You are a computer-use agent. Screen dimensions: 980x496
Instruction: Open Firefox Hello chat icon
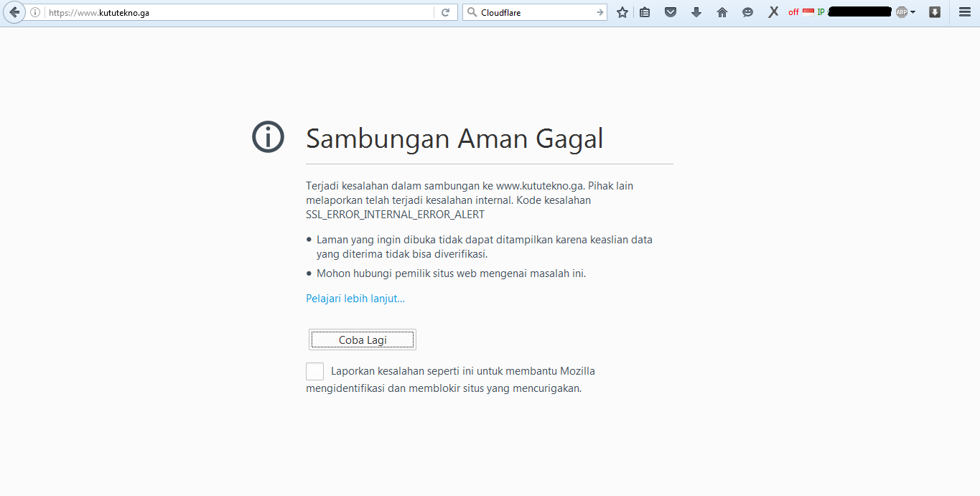pos(747,12)
